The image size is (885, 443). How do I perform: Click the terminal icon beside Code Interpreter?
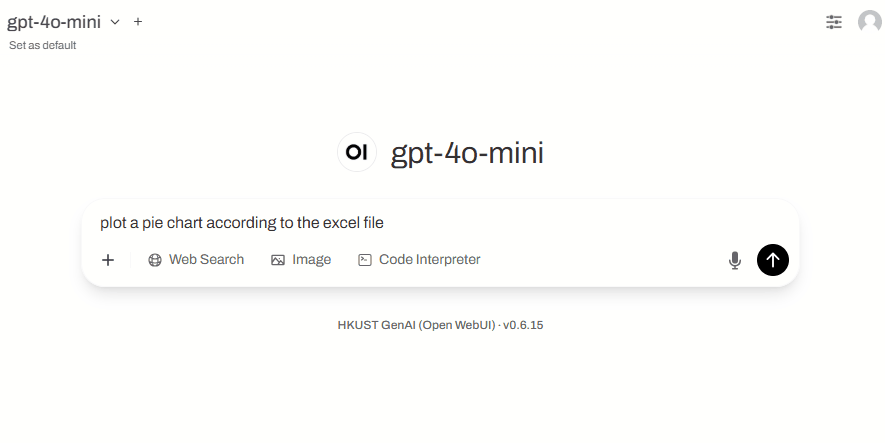click(365, 260)
